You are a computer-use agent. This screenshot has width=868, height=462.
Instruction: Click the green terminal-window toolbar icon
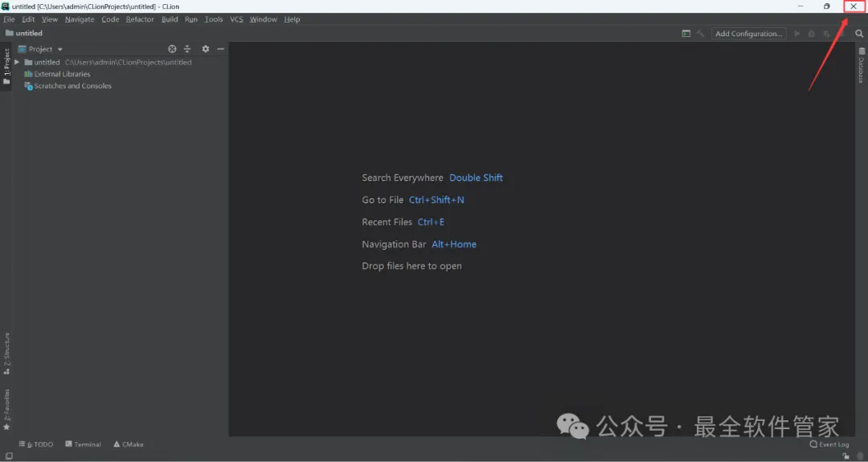(x=686, y=34)
